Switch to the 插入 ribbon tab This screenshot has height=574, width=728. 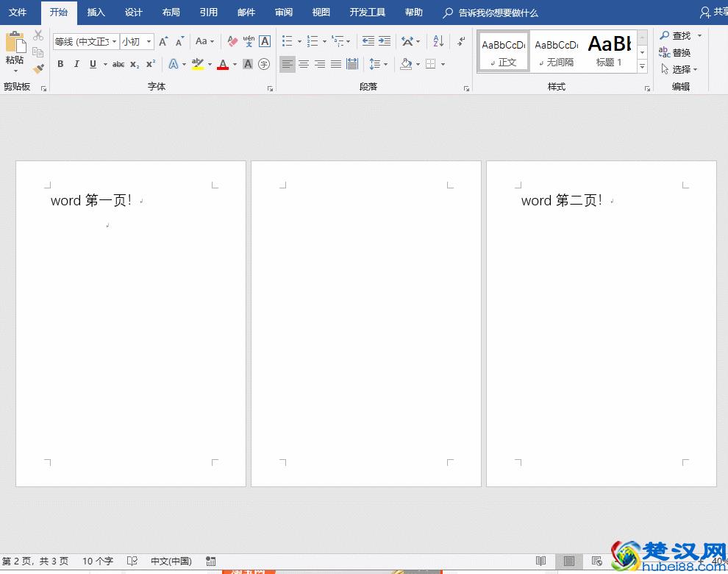(x=96, y=12)
